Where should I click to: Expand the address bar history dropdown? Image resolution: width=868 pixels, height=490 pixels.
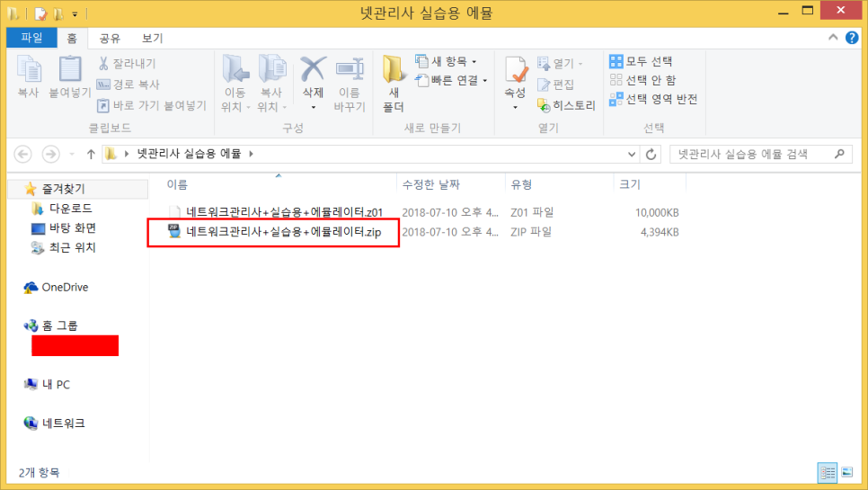[x=632, y=155]
